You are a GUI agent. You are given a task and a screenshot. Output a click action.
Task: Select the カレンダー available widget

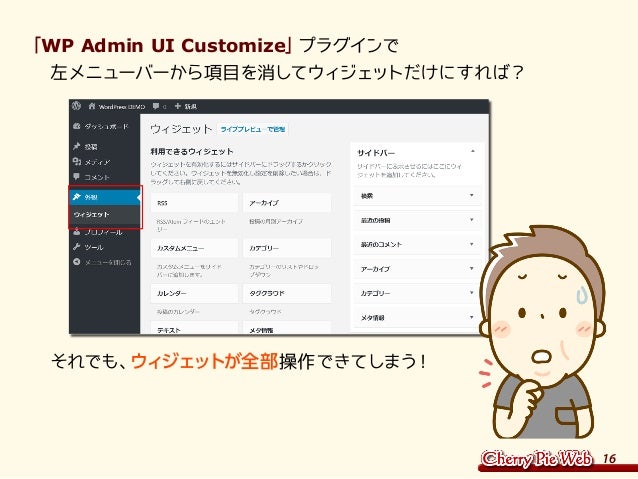[x=194, y=293]
